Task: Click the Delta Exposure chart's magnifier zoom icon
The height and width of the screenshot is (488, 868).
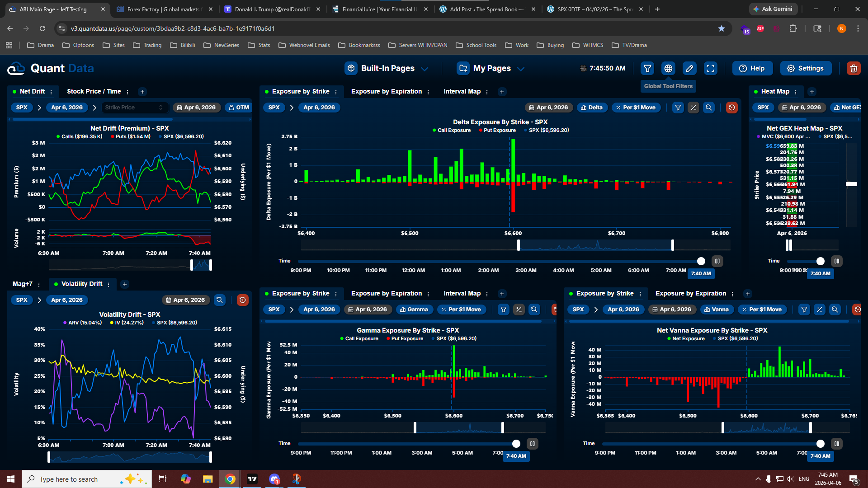Action: click(x=709, y=108)
